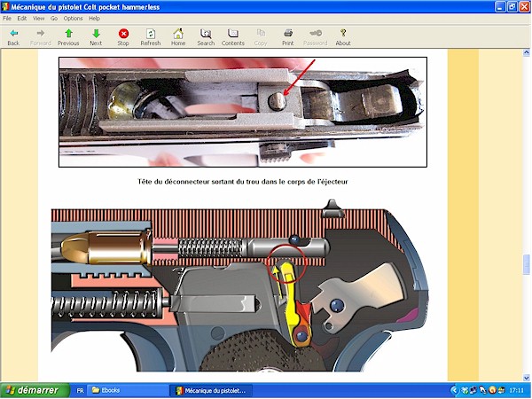Open the About dialog icon
Image resolution: width=532 pixels, height=399 pixels.
pos(342,34)
